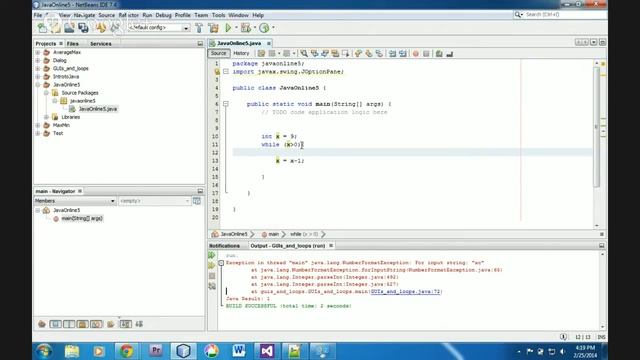Click the Search input field
The image size is (640, 360).
(564, 15)
